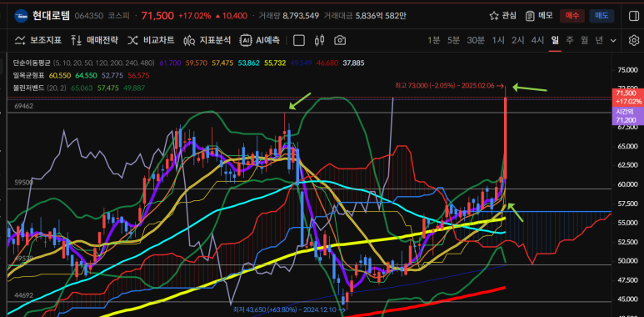Image resolution: width=644 pixels, height=317 pixels.
Task: Click the stock code 064350
Action: click(x=89, y=16)
